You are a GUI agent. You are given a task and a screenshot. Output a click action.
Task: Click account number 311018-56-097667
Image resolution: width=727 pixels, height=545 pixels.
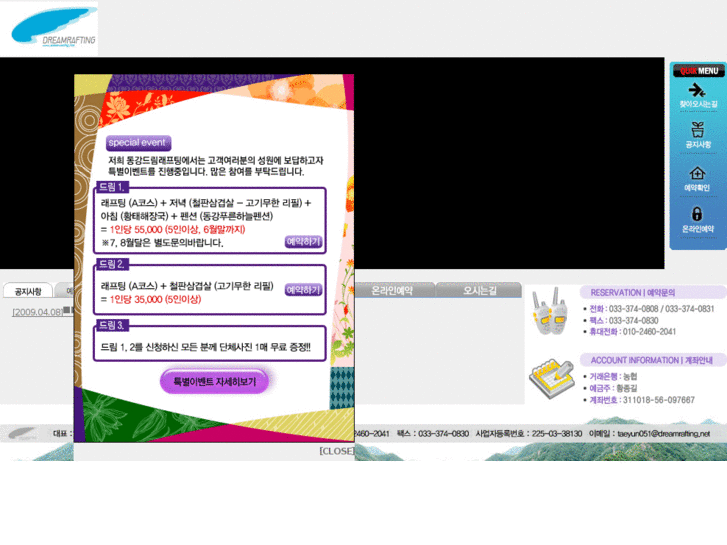pos(658,400)
